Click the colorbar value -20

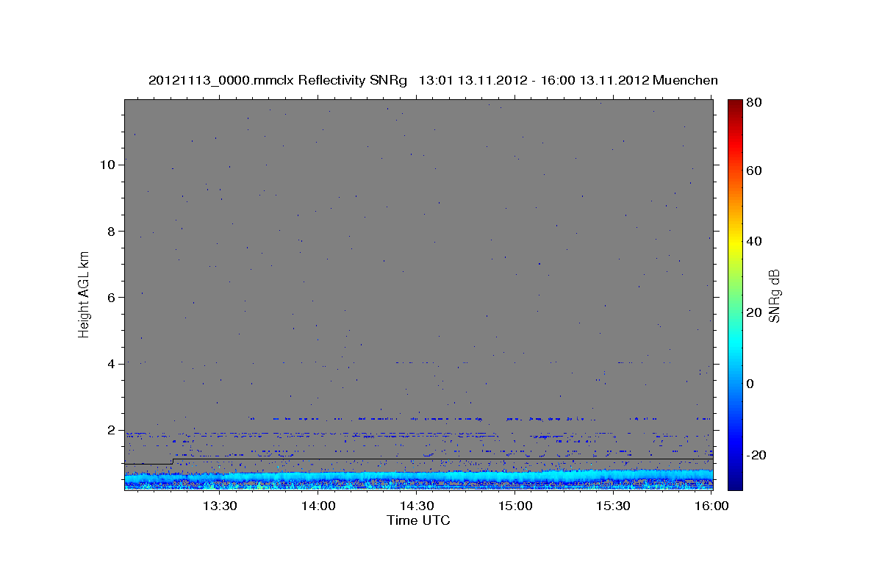[x=758, y=455]
